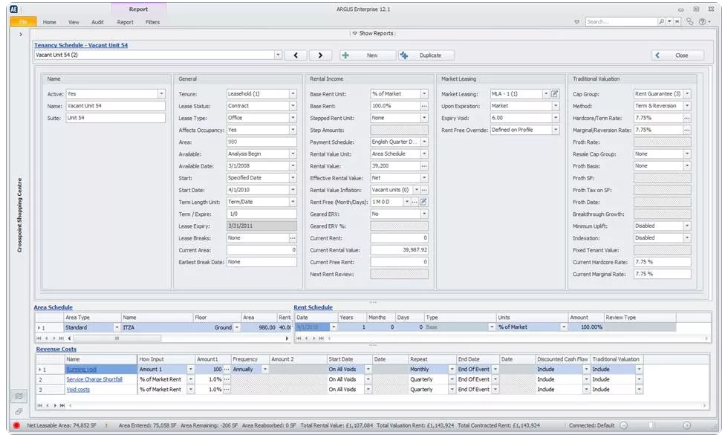Click the Hardcore/Term Rate ellipsis button

[x=687, y=118]
